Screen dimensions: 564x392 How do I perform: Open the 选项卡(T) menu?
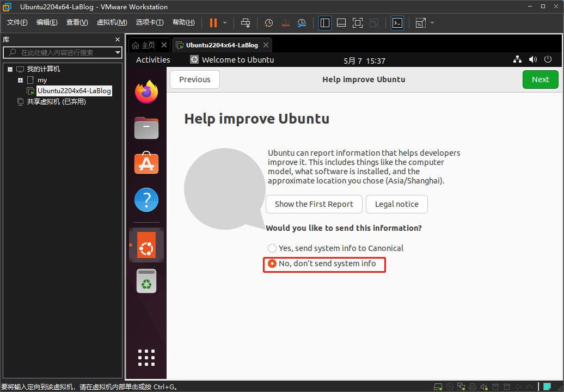[150, 22]
